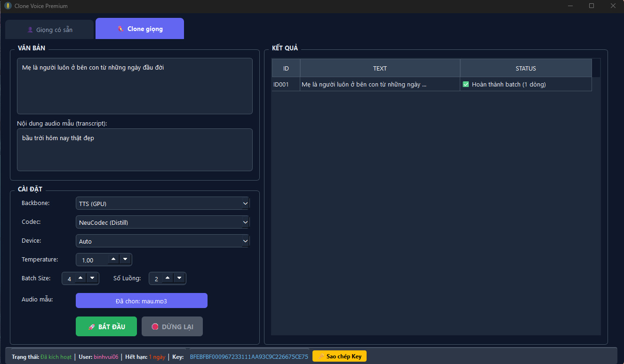Increase Temperature with the up arrow
624x364 pixels.
pos(113,259)
